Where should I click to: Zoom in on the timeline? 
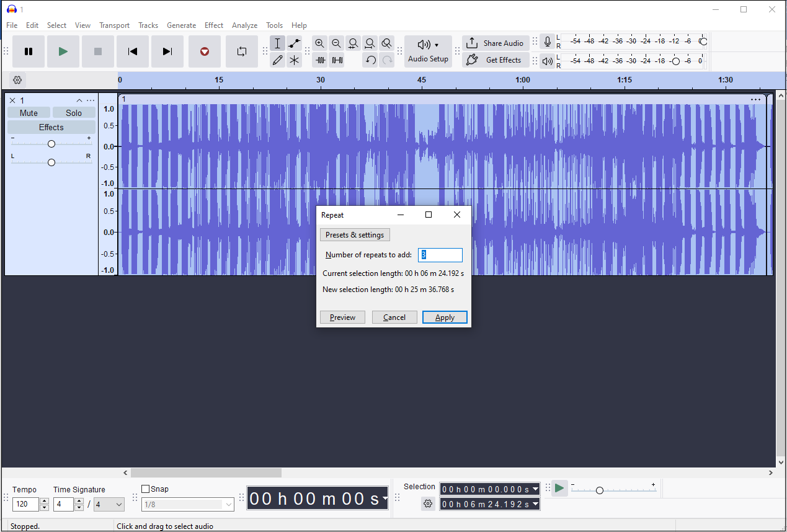click(319, 43)
